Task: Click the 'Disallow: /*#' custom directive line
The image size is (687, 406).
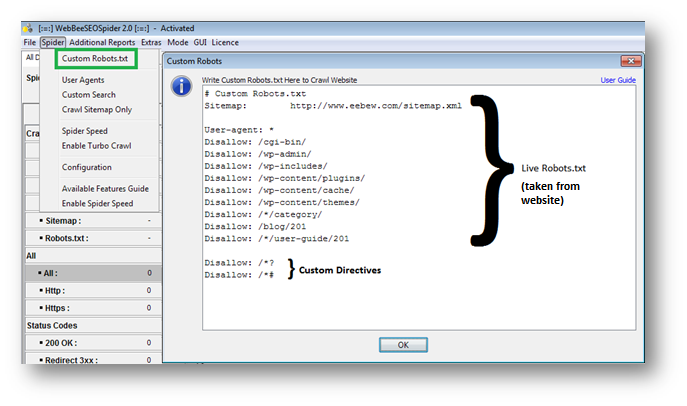Action: (239, 275)
